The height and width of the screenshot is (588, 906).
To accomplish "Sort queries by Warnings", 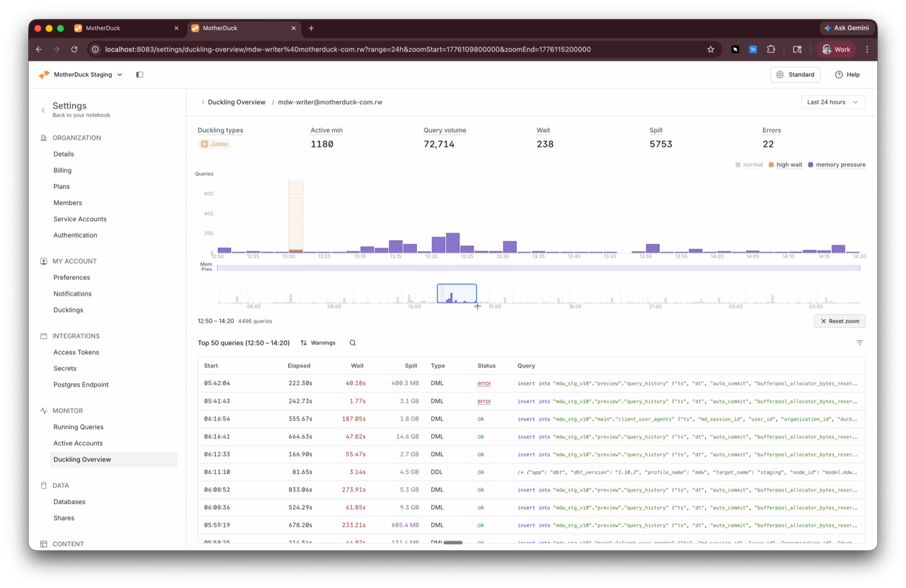I will [318, 343].
